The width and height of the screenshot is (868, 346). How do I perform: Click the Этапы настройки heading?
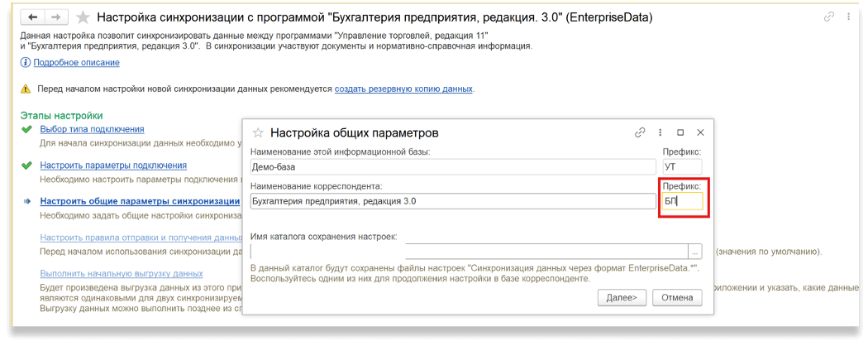[x=61, y=116]
